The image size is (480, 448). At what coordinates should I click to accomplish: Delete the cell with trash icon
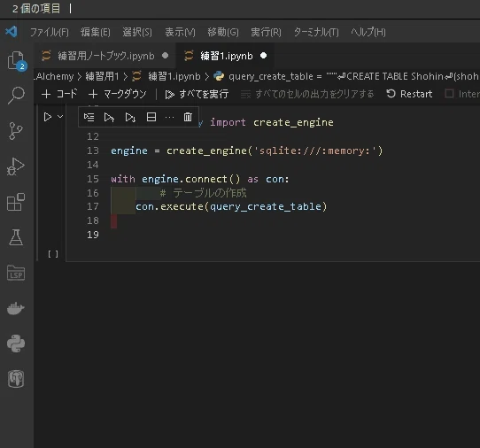[188, 117]
